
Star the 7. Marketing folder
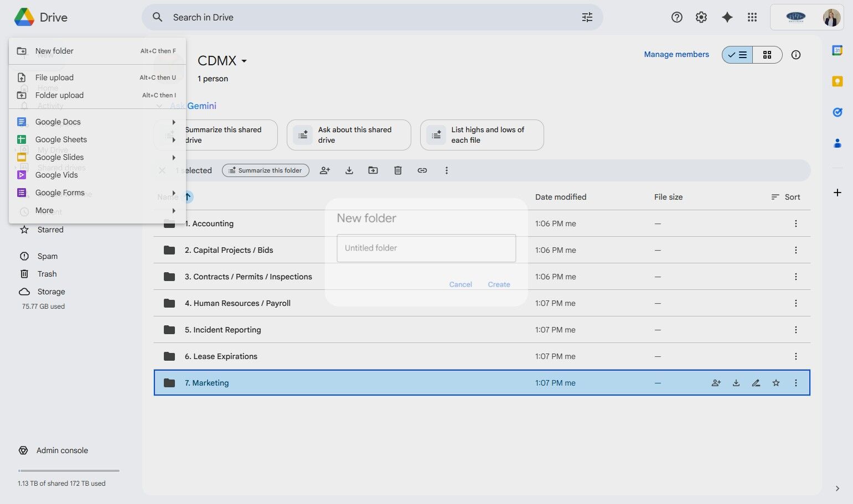tap(776, 383)
